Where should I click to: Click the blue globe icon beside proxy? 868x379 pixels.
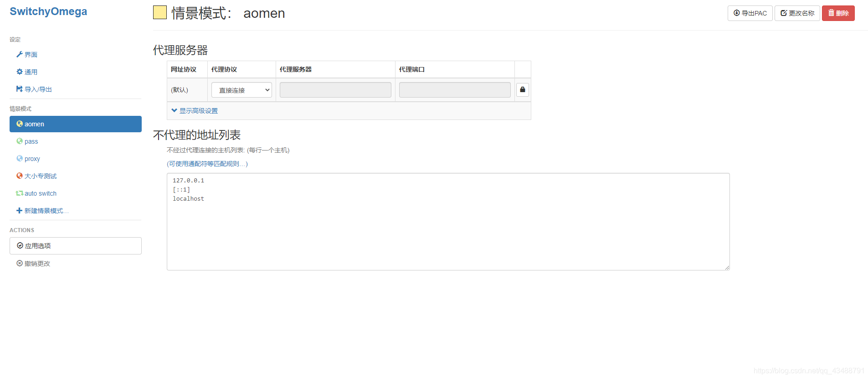point(20,158)
